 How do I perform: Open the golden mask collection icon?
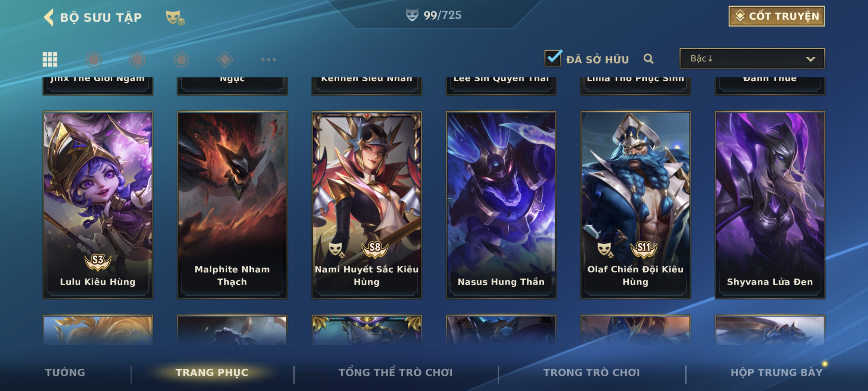[x=175, y=18]
